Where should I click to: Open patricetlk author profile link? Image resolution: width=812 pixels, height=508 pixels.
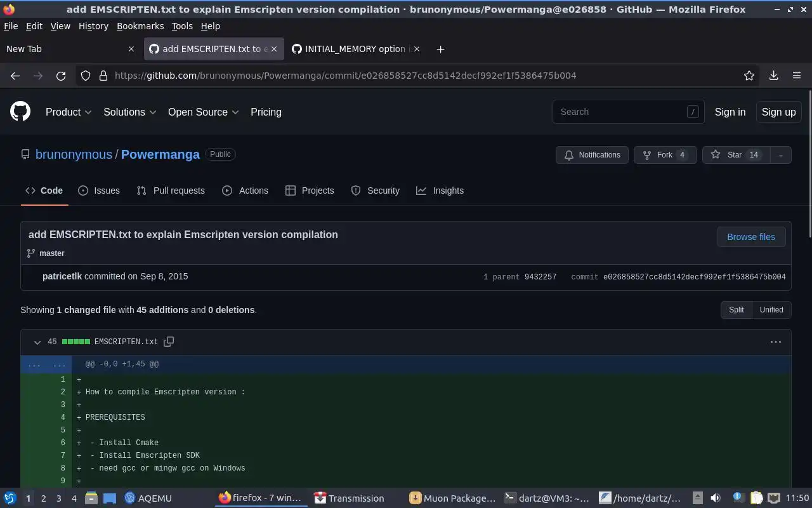click(x=62, y=276)
